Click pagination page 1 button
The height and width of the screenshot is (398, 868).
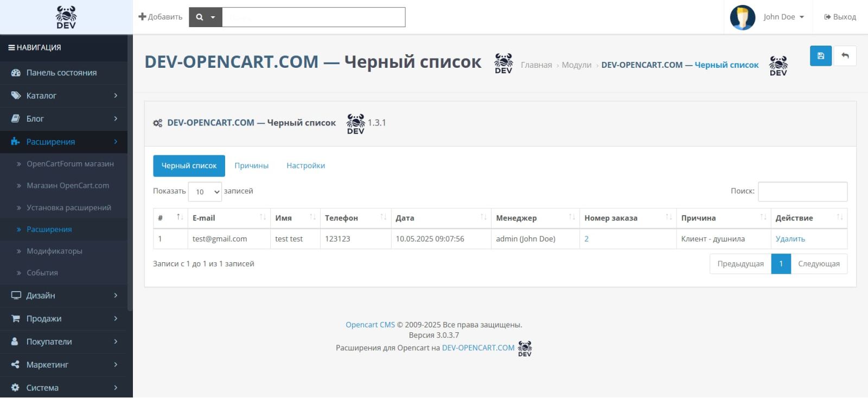pyautogui.click(x=781, y=264)
